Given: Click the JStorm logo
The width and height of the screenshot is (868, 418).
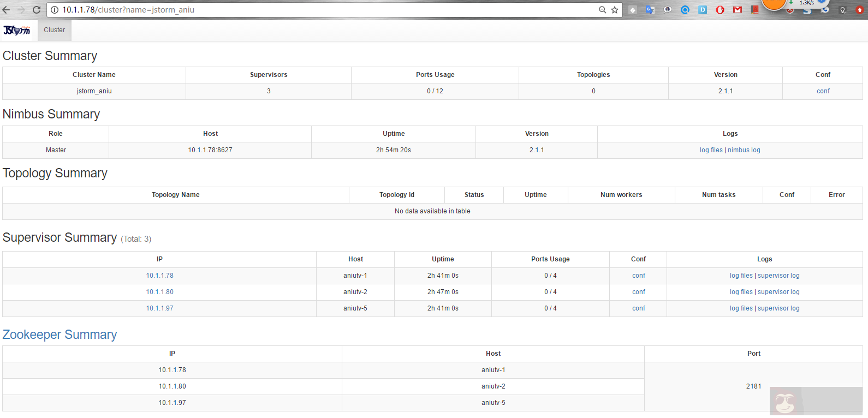Looking at the screenshot, I should (x=17, y=30).
